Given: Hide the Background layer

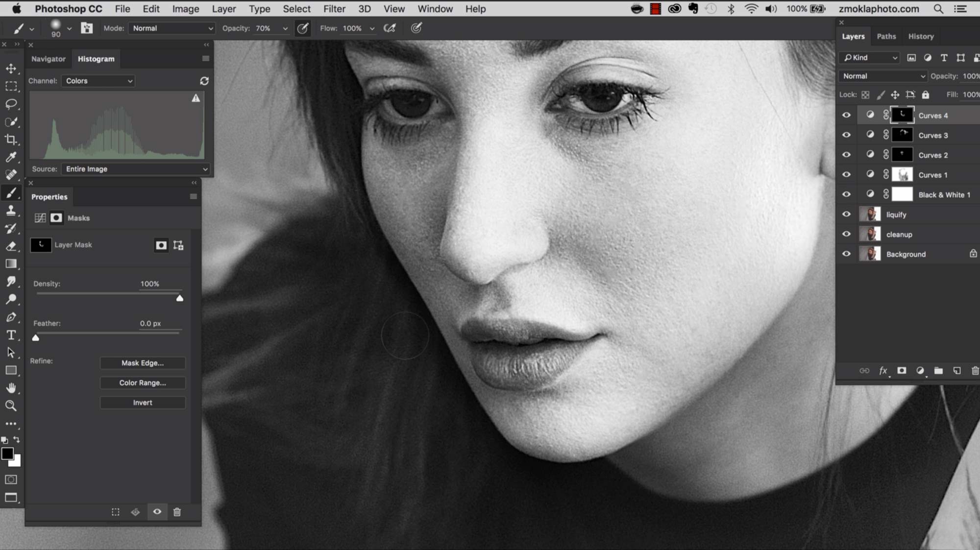Looking at the screenshot, I should (846, 254).
